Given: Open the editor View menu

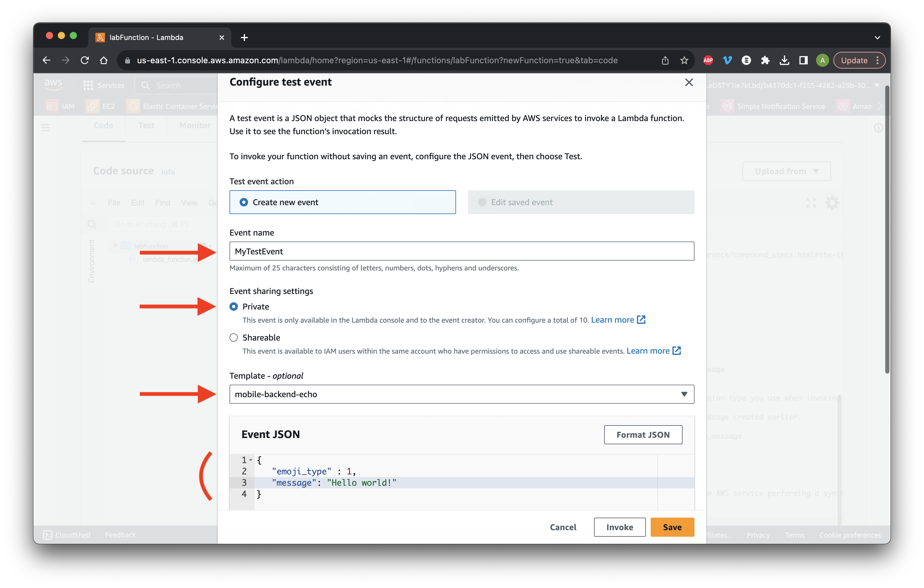Looking at the screenshot, I should tap(189, 203).
